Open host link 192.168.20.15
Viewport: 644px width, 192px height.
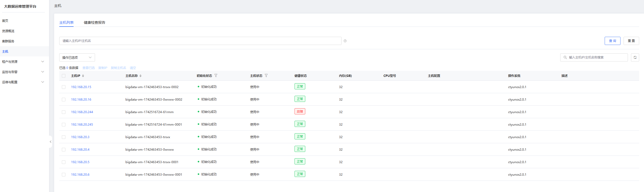pos(81,87)
